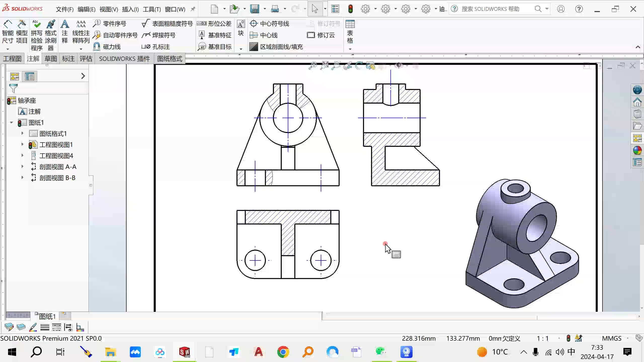Insert a Weld Symbol (焊接符号)
The height and width of the screenshot is (362, 644).
pos(158,35)
